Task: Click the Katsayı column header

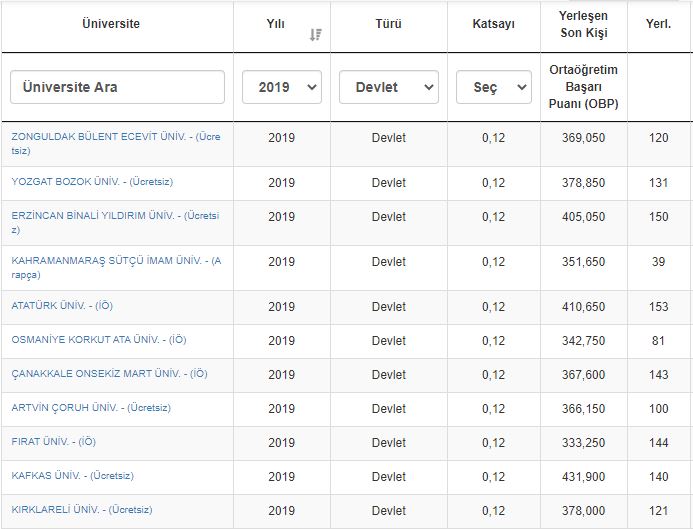Action: pyautogui.click(x=494, y=23)
